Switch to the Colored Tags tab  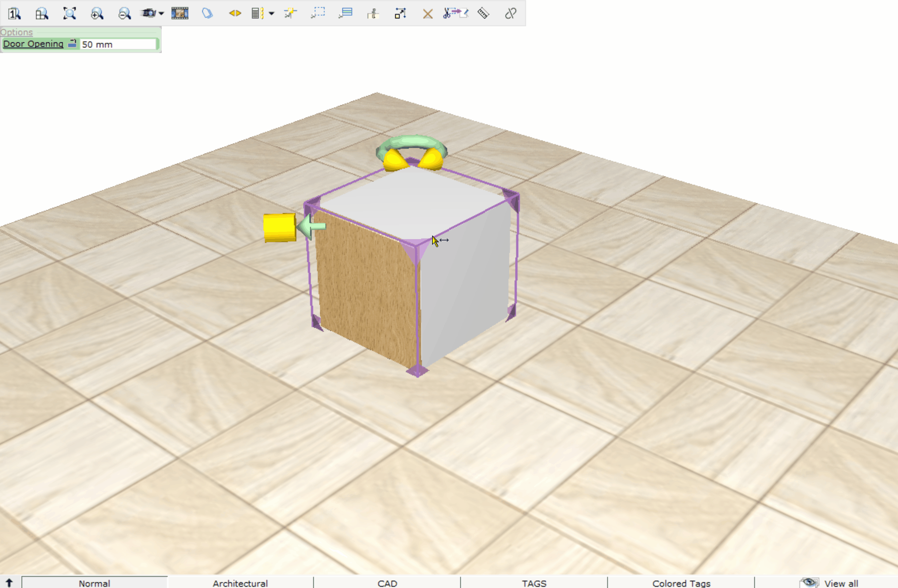point(681,583)
